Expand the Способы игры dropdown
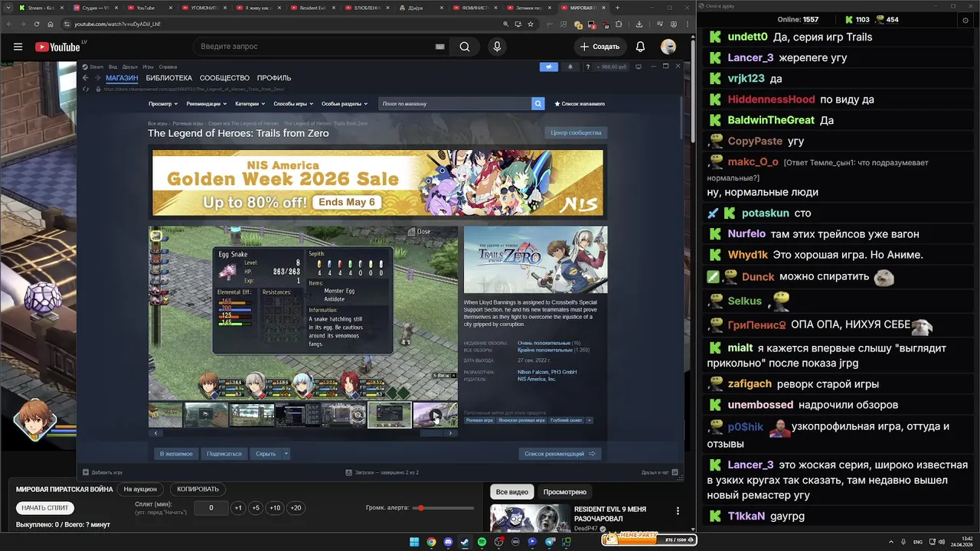This screenshot has width=980, height=551. (x=293, y=103)
